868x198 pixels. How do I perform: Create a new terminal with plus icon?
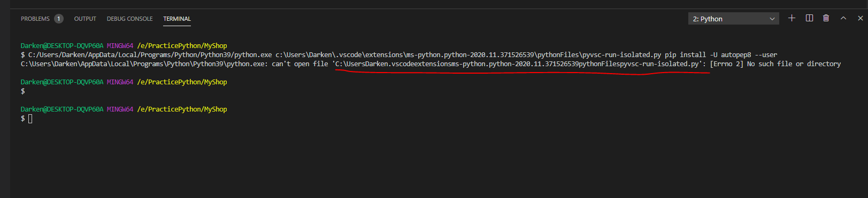[792, 18]
